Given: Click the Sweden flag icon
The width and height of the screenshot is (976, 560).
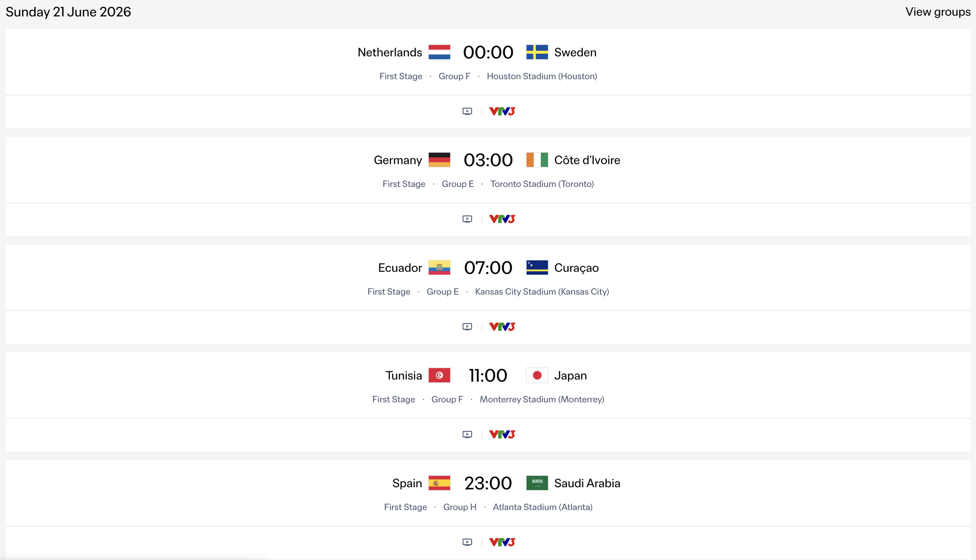Looking at the screenshot, I should click(x=536, y=52).
